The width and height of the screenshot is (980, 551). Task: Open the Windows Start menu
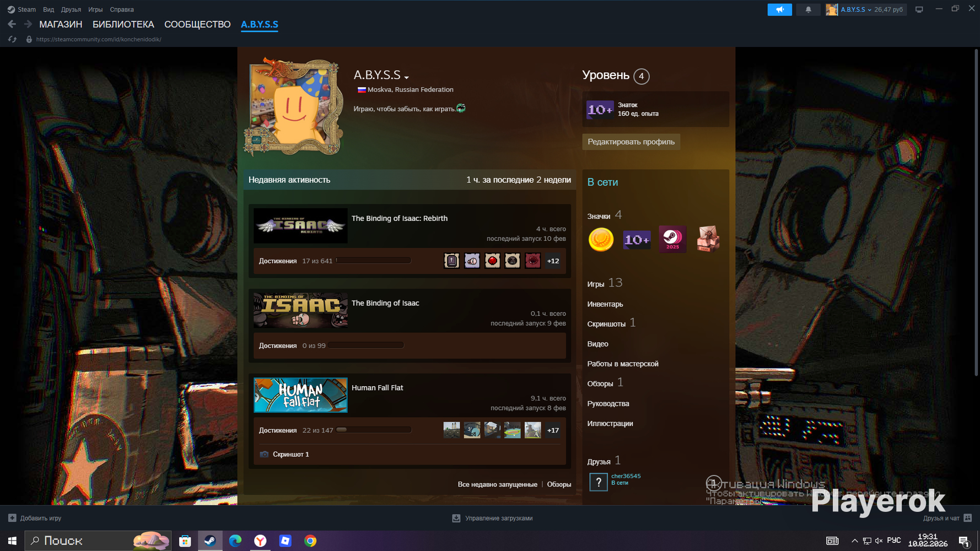(x=12, y=541)
